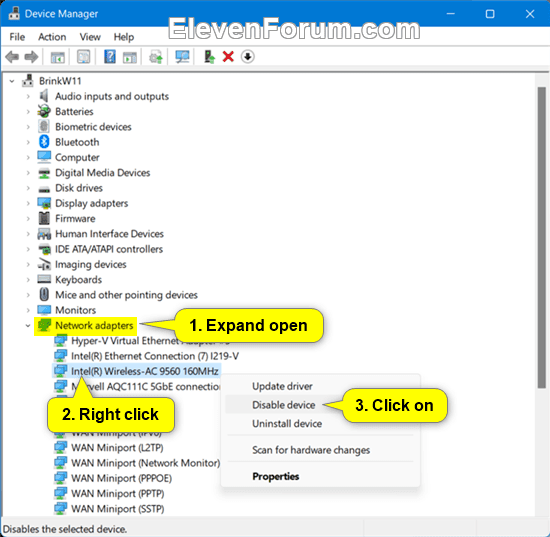Select WAN Miniport (PPPOE)

pos(121,478)
